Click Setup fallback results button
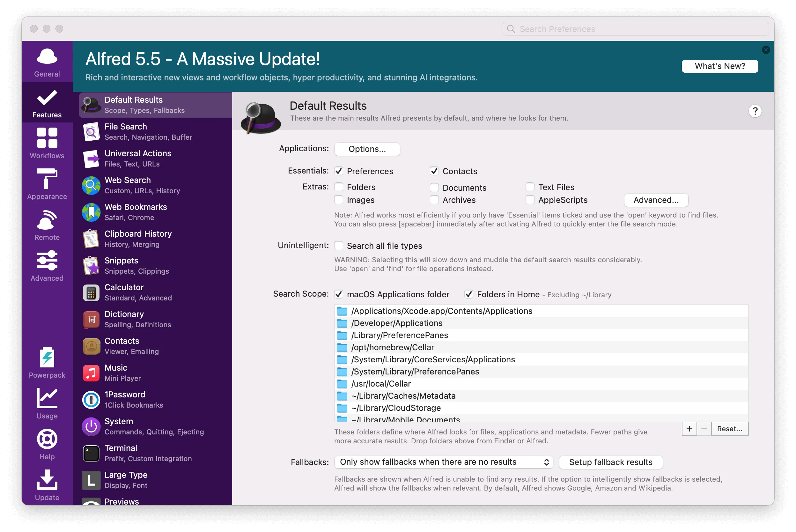Screen dimensions: 796x532 (610, 462)
